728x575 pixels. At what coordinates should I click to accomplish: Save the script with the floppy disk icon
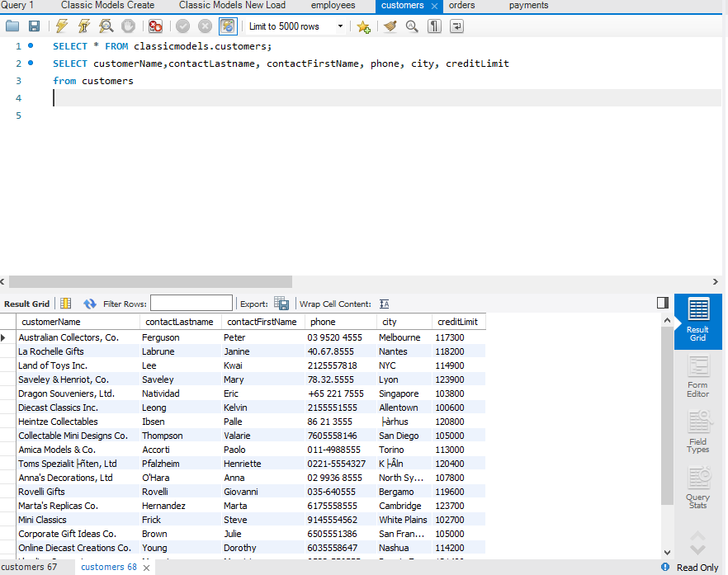(x=34, y=26)
